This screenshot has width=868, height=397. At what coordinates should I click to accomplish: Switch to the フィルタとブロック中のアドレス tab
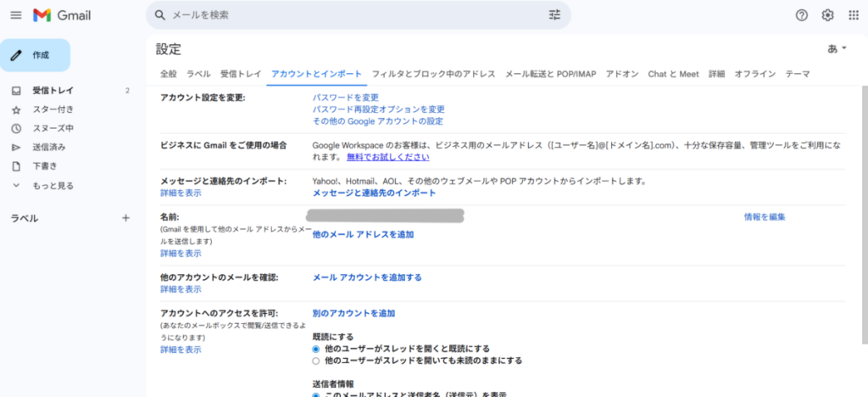433,75
